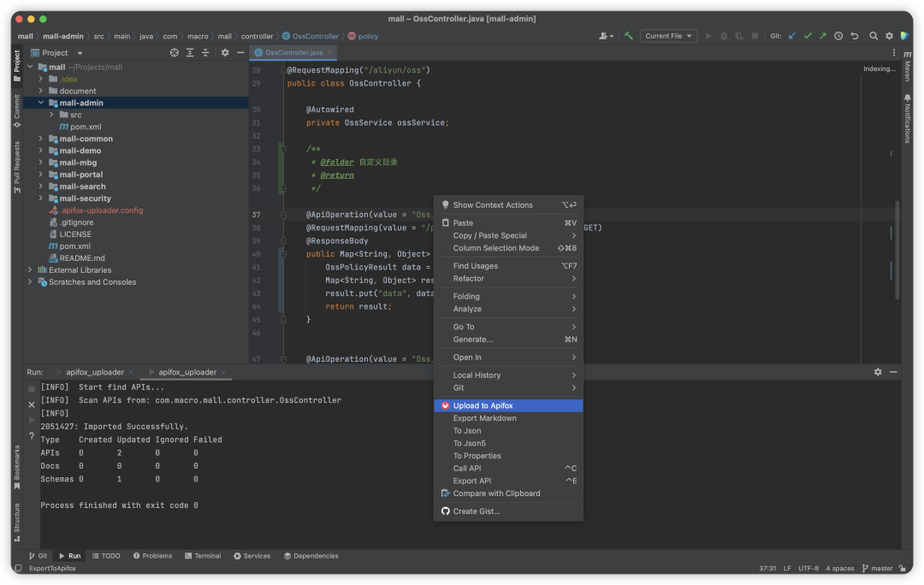Close the second apifox_uploader run tab
This screenshot has width=924, height=585.
tap(223, 372)
